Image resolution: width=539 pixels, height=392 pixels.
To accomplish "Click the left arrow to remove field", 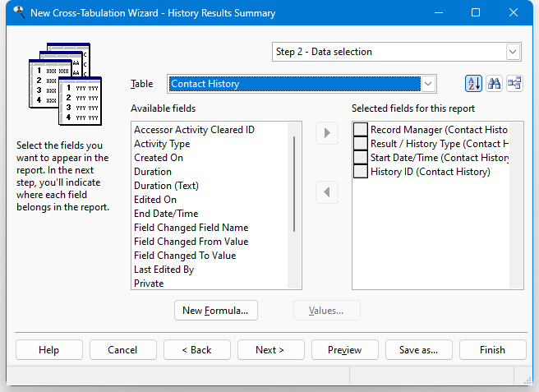I will click(327, 192).
